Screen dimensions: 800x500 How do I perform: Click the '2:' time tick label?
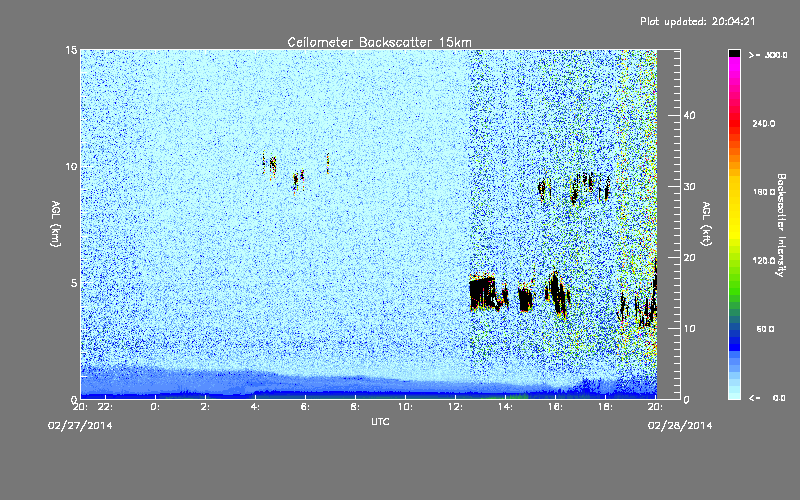tap(205, 407)
